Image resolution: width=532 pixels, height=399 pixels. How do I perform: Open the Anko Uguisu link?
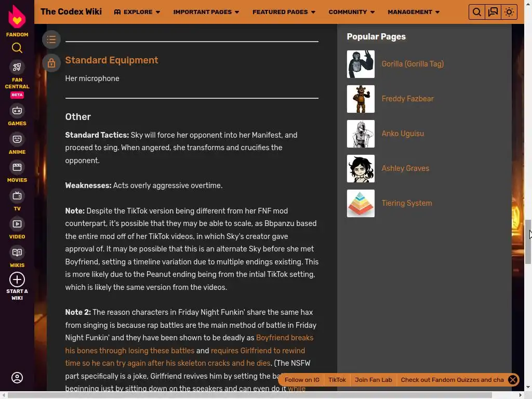(403, 134)
